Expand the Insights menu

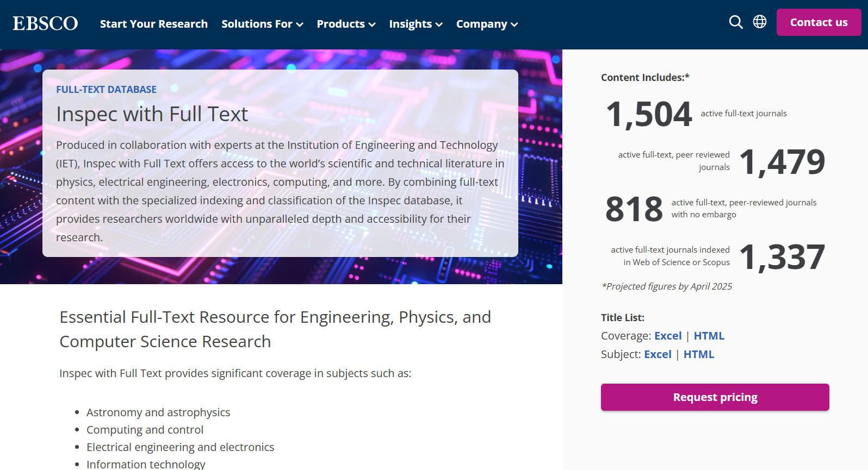coord(416,24)
